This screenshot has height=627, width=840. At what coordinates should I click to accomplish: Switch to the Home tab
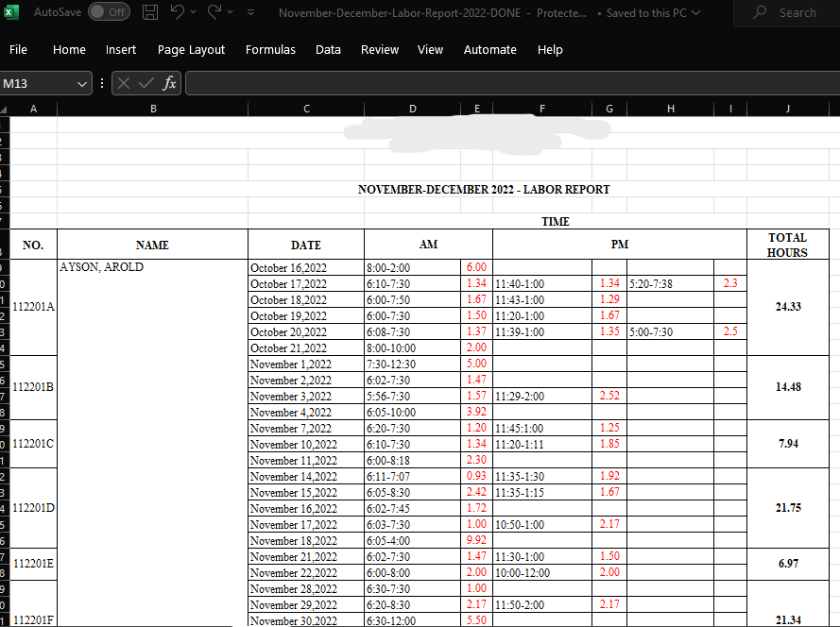click(69, 50)
